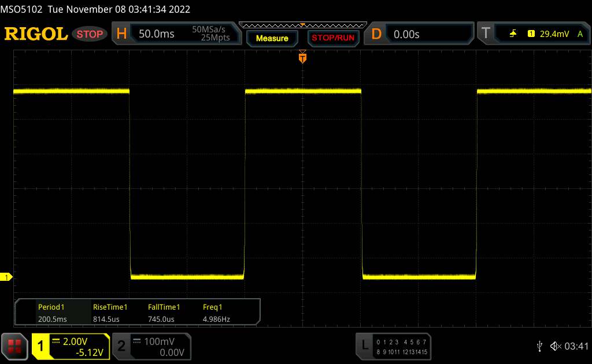Screen dimensions: 592x364
Task: Toggle channel 2 on with its label
Action: pyautogui.click(x=121, y=346)
